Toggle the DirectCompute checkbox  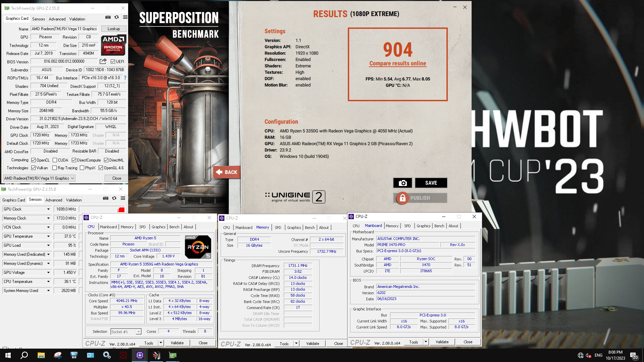click(74, 160)
